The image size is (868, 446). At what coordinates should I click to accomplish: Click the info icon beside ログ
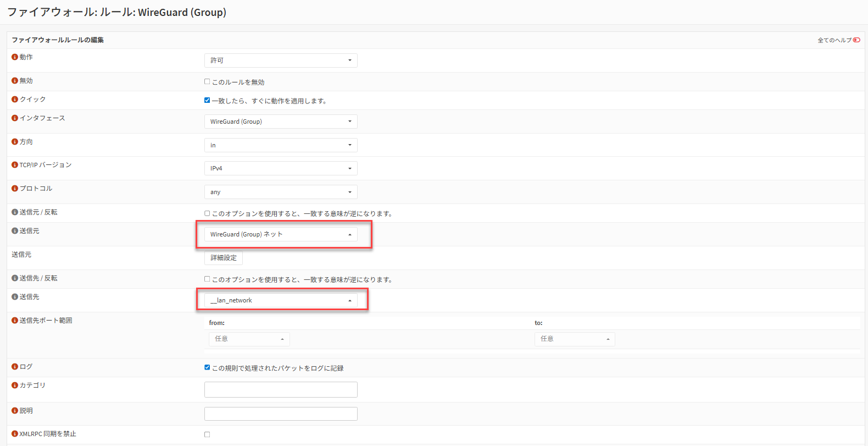click(x=15, y=367)
